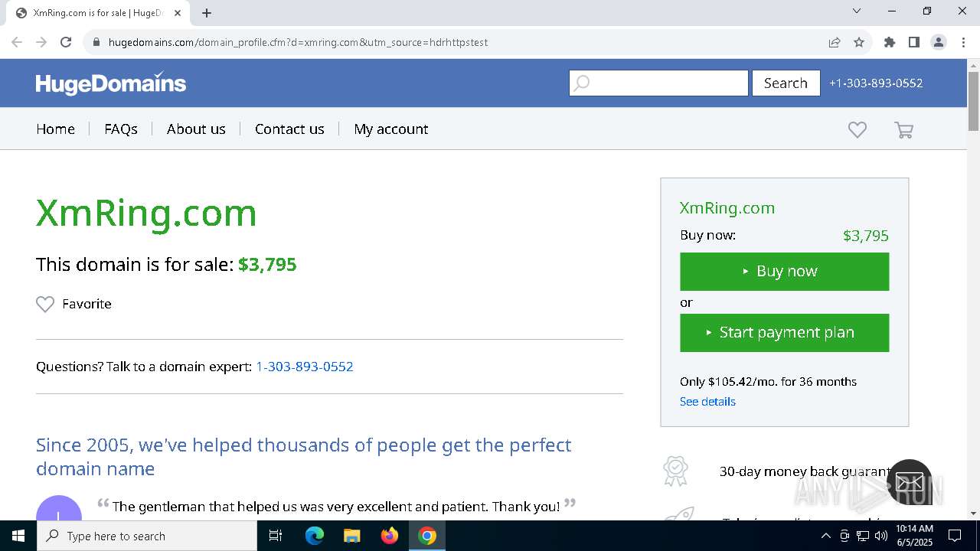Image resolution: width=980 pixels, height=551 pixels.
Task: Launch Firefox from the taskbar
Action: (x=390, y=536)
